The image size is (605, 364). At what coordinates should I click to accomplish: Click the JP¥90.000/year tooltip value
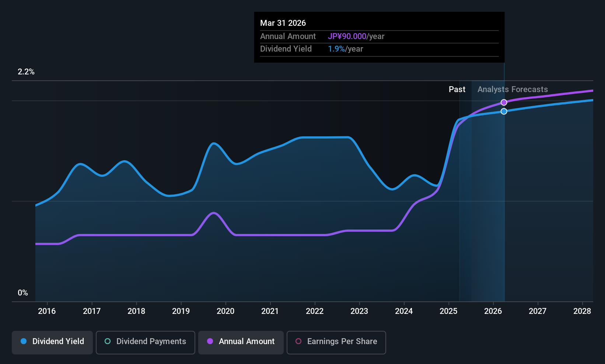tap(356, 36)
